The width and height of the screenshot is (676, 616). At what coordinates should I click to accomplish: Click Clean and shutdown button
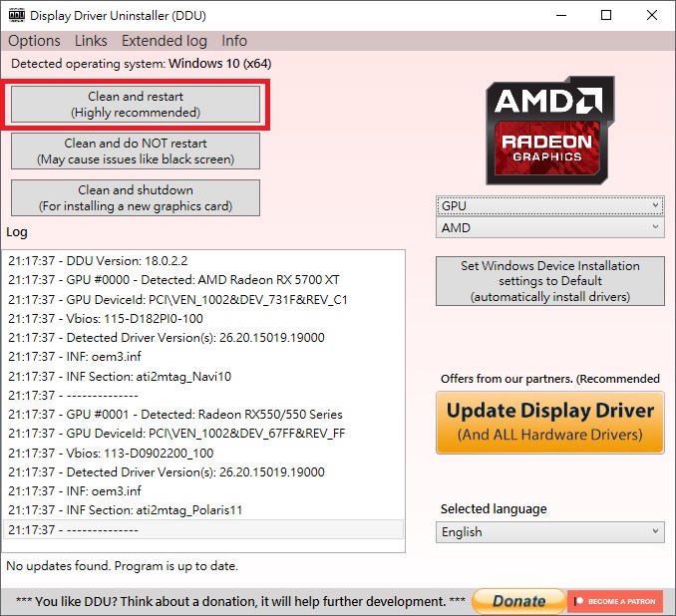click(136, 198)
